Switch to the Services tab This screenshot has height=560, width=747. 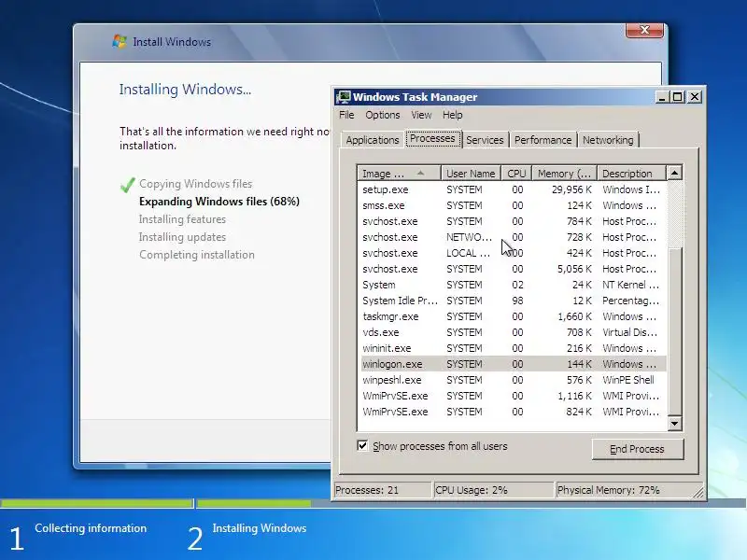point(485,140)
